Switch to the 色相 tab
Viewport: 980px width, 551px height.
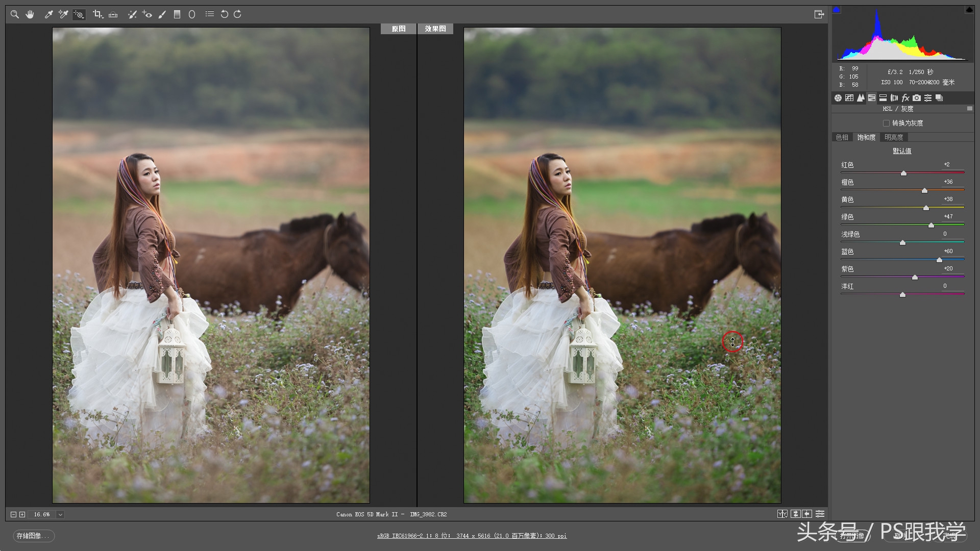(842, 137)
